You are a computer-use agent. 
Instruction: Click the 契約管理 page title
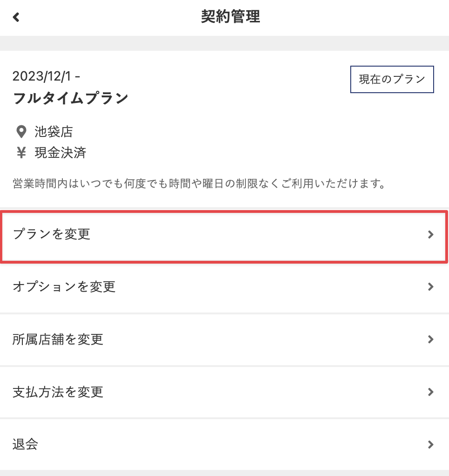(x=231, y=17)
